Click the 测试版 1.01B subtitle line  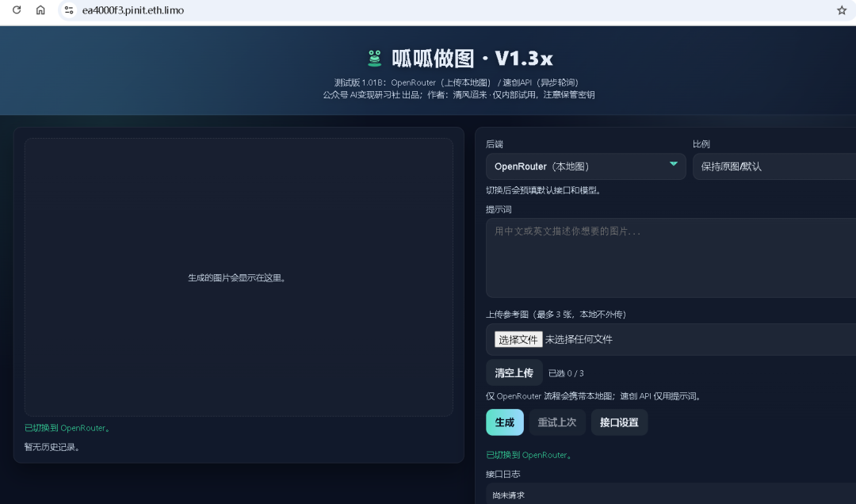[x=457, y=82]
